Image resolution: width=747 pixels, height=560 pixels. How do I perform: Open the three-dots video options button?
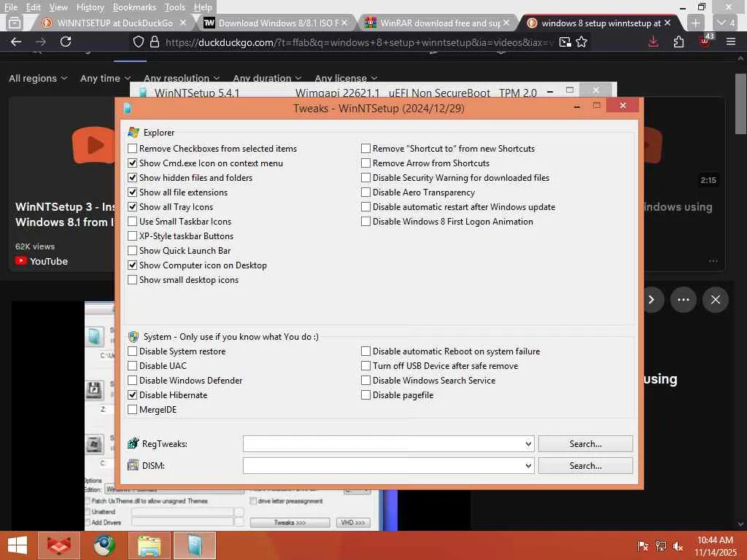(x=683, y=300)
